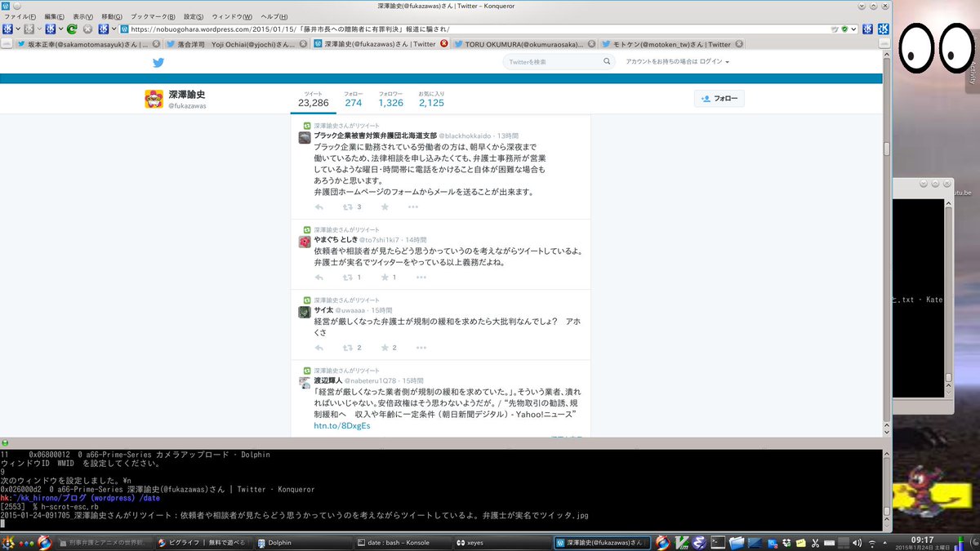Open the 表示(V) menu
The height and width of the screenshot is (551, 980).
pyautogui.click(x=82, y=16)
